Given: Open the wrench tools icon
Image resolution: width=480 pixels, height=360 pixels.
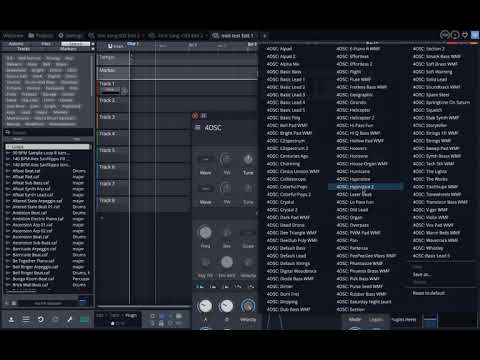Looking at the screenshot, I should click(70, 319).
